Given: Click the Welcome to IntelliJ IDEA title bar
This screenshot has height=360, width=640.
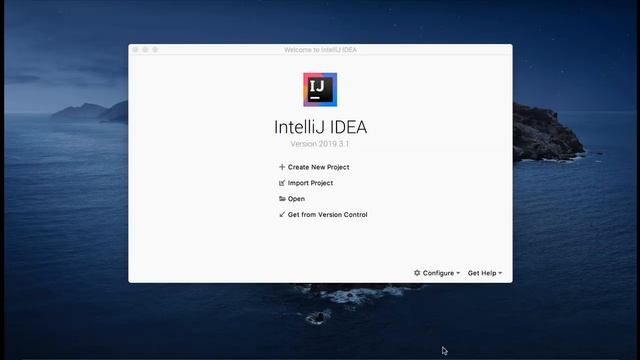Looking at the screenshot, I should click(320, 50).
